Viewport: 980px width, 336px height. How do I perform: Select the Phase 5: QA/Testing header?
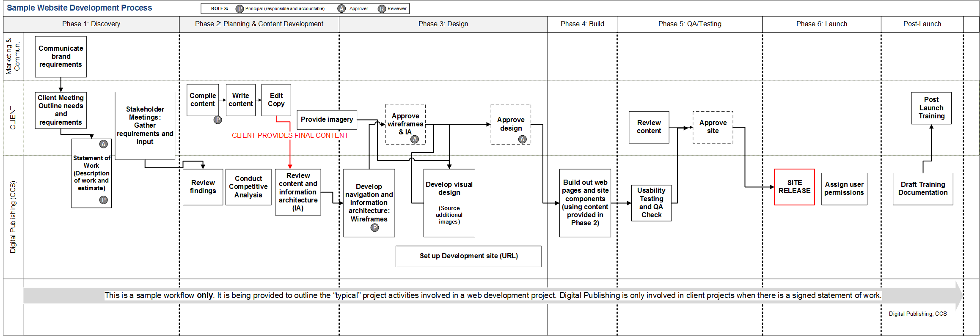[x=689, y=24]
